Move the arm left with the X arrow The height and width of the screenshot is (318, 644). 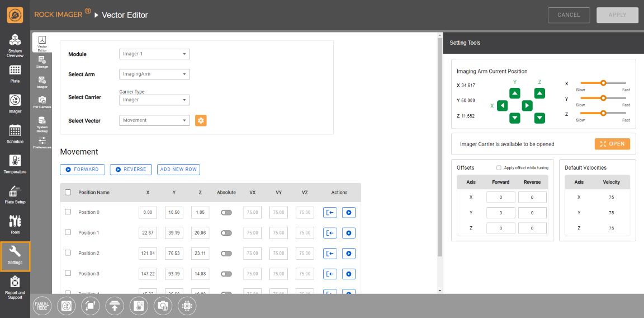tap(503, 105)
